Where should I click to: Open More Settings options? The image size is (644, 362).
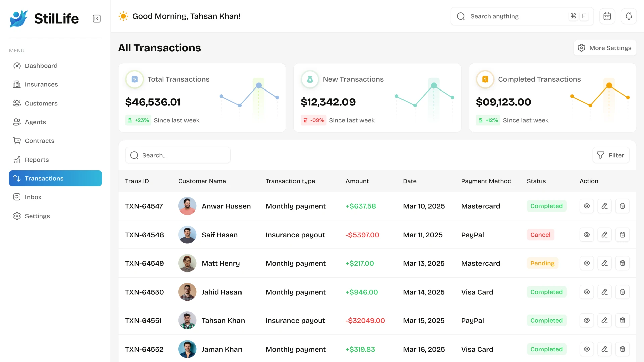[x=605, y=48]
